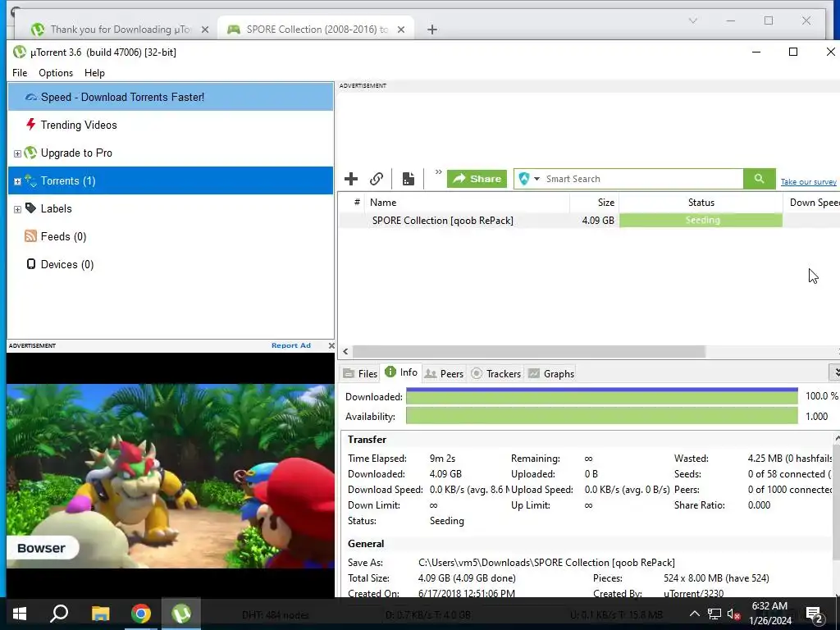This screenshot has width=840, height=630.
Task: Select Devices (0) in the sidebar
Action: (171, 264)
